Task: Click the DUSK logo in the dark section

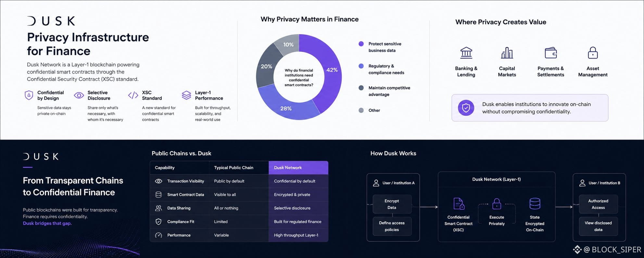Action: [x=41, y=156]
